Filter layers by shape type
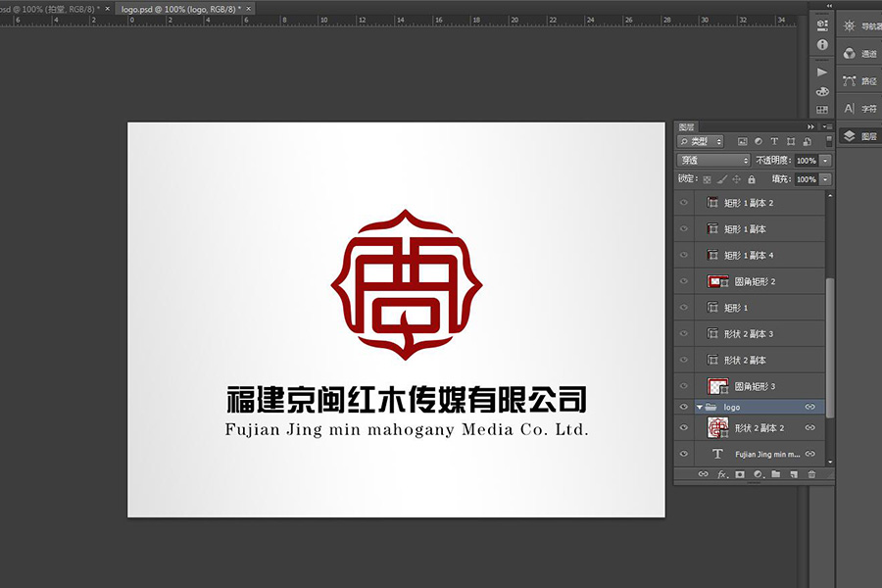 [x=791, y=142]
